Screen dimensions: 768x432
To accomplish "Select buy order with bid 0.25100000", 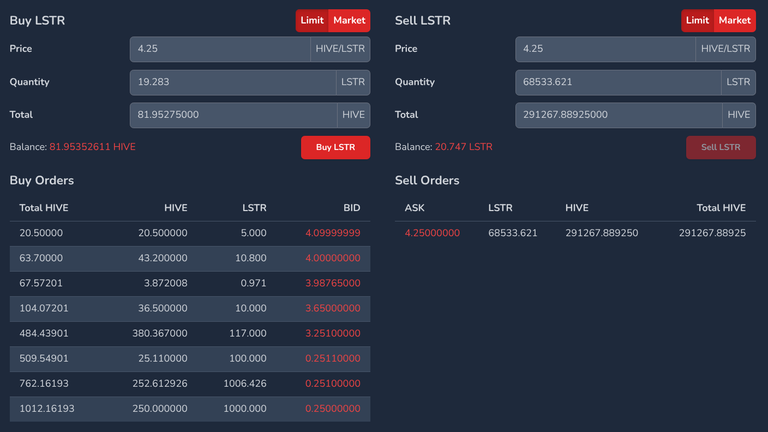I will (190, 384).
